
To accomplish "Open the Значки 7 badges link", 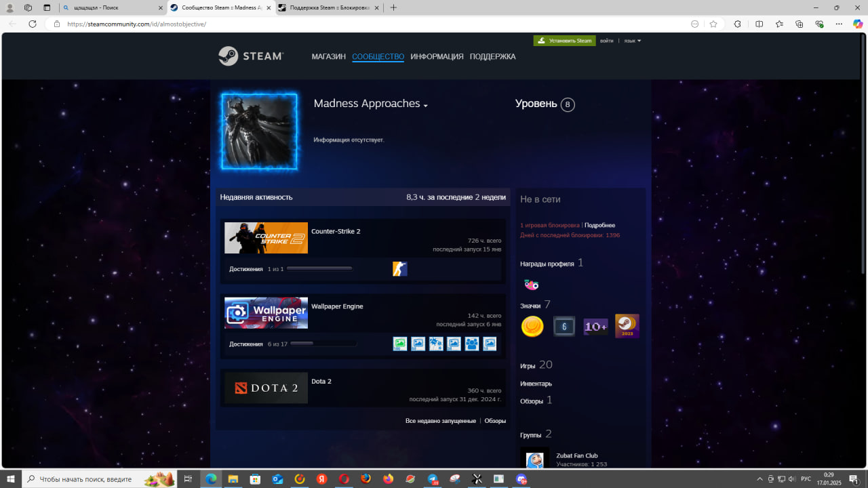I will pos(535,305).
